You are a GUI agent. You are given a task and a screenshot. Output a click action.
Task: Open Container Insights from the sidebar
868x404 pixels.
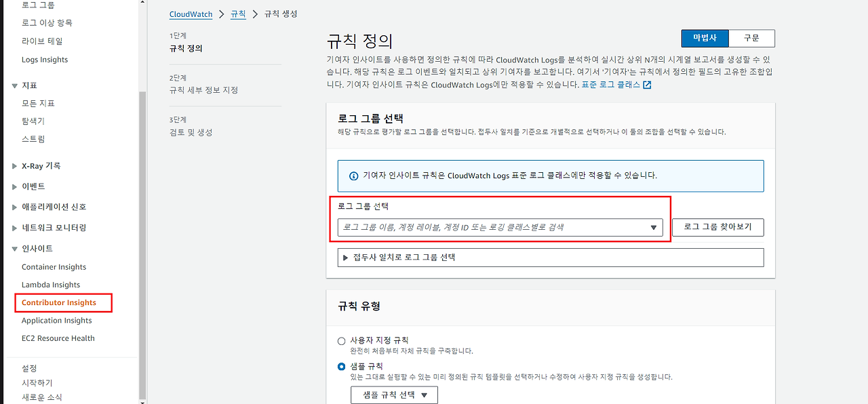pyautogui.click(x=56, y=266)
